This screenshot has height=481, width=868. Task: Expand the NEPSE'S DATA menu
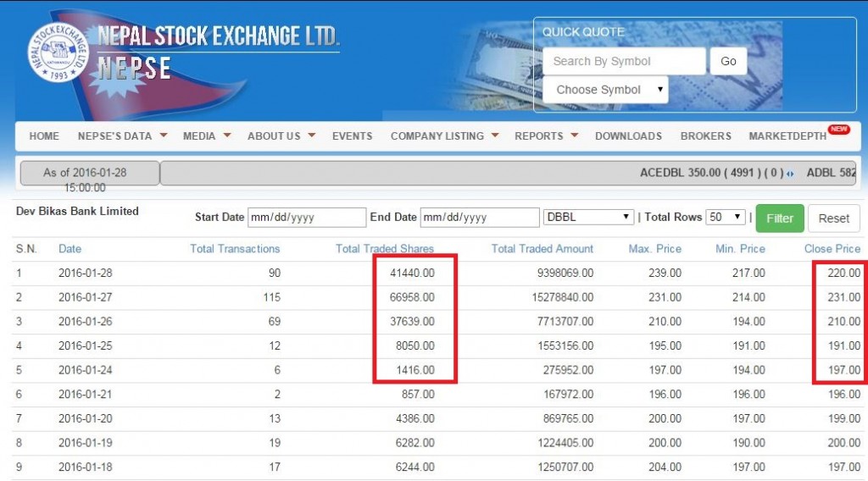click(122, 135)
